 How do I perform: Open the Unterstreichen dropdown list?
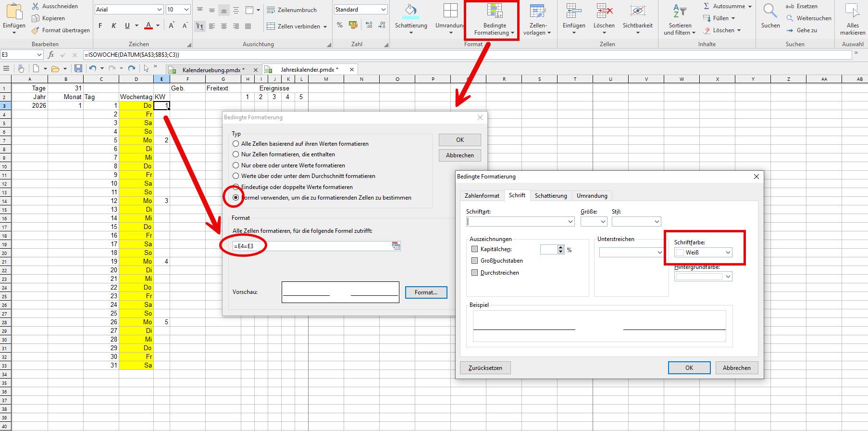tap(659, 253)
